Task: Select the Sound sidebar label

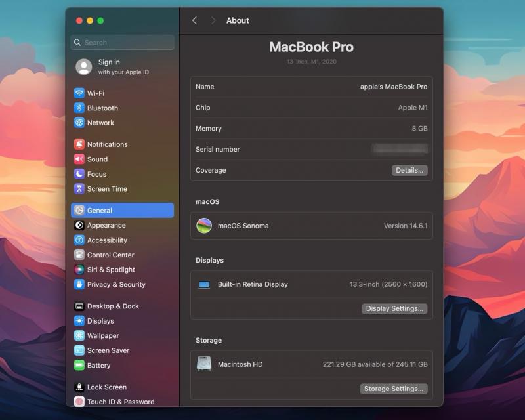Action: [97, 159]
